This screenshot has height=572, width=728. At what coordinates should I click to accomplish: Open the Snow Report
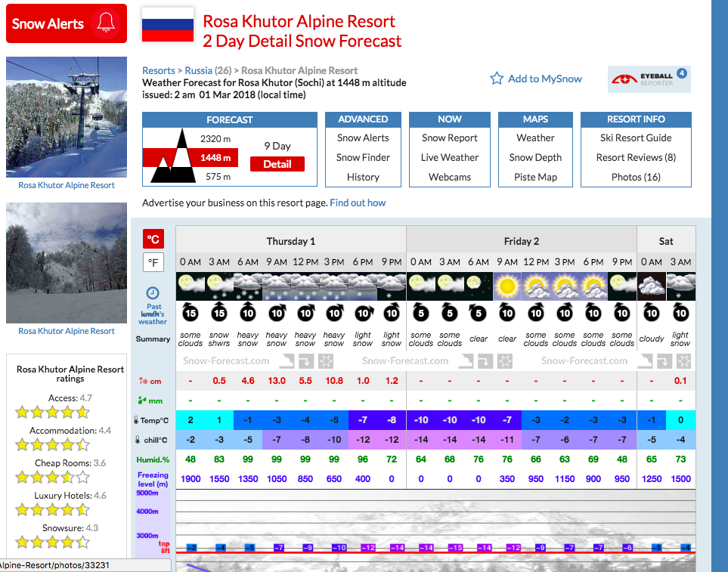pos(450,138)
